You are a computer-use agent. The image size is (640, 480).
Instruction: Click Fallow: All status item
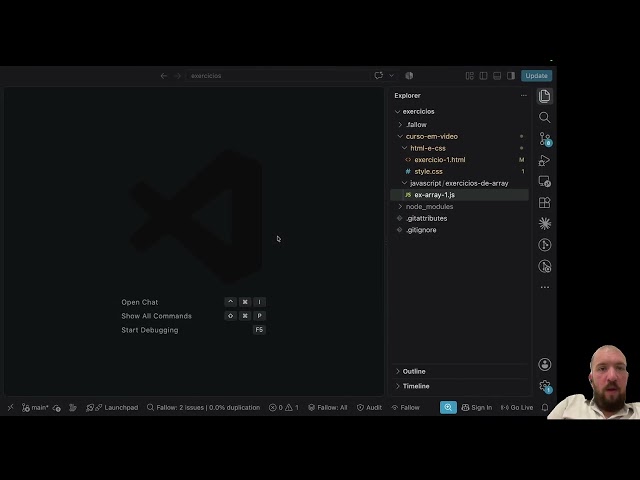point(328,407)
